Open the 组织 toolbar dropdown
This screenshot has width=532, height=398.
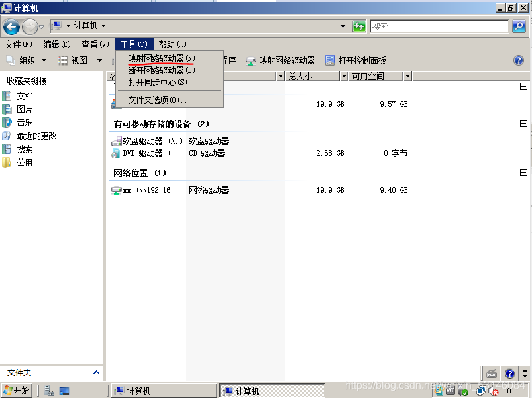[x=27, y=60]
